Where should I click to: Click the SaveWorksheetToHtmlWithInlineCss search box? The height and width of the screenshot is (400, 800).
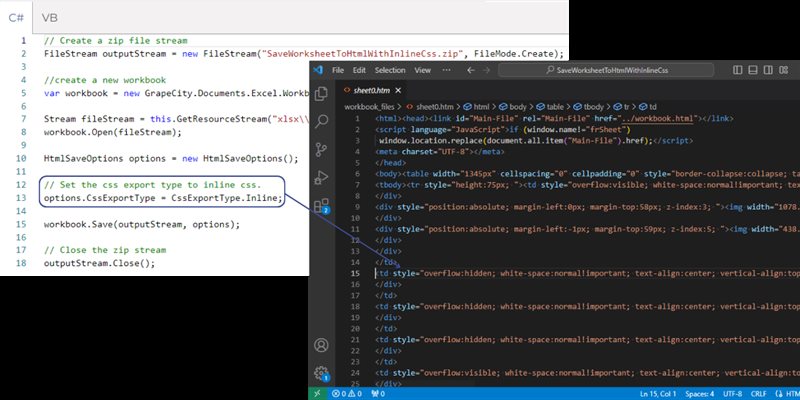point(606,70)
